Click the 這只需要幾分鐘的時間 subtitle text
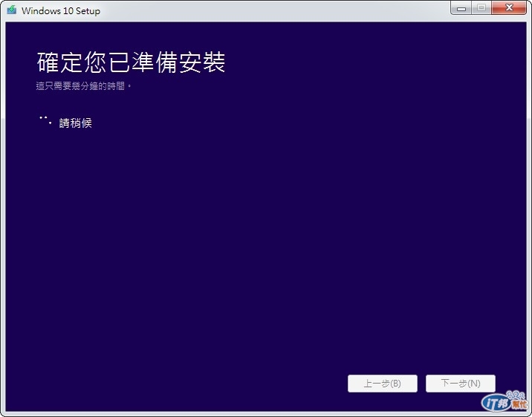This screenshot has width=532, height=417. (83, 86)
